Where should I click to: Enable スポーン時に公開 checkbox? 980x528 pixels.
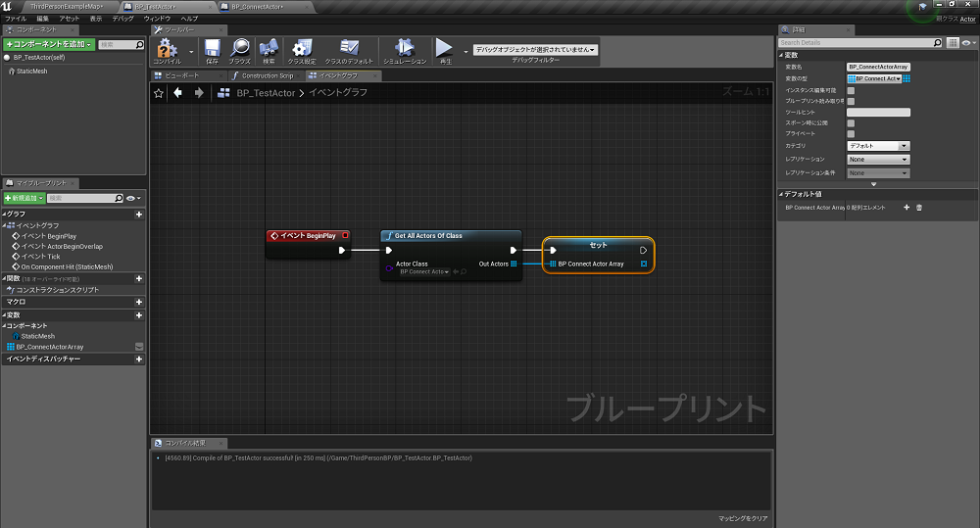(851, 123)
